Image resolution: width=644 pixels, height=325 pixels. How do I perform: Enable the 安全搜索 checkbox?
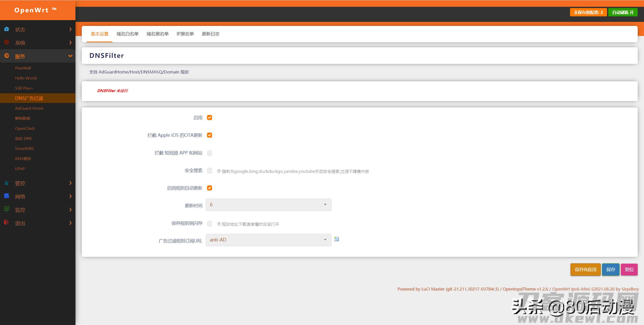point(210,170)
